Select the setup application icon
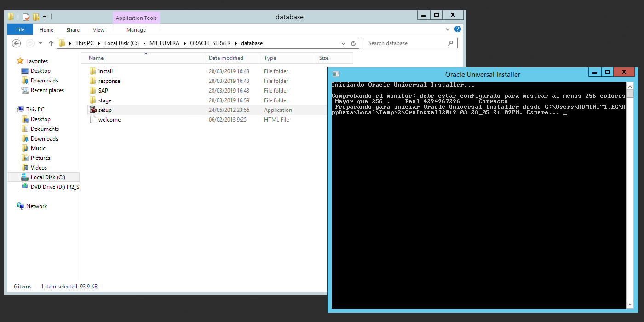Image resolution: width=644 pixels, height=322 pixels. coord(92,110)
